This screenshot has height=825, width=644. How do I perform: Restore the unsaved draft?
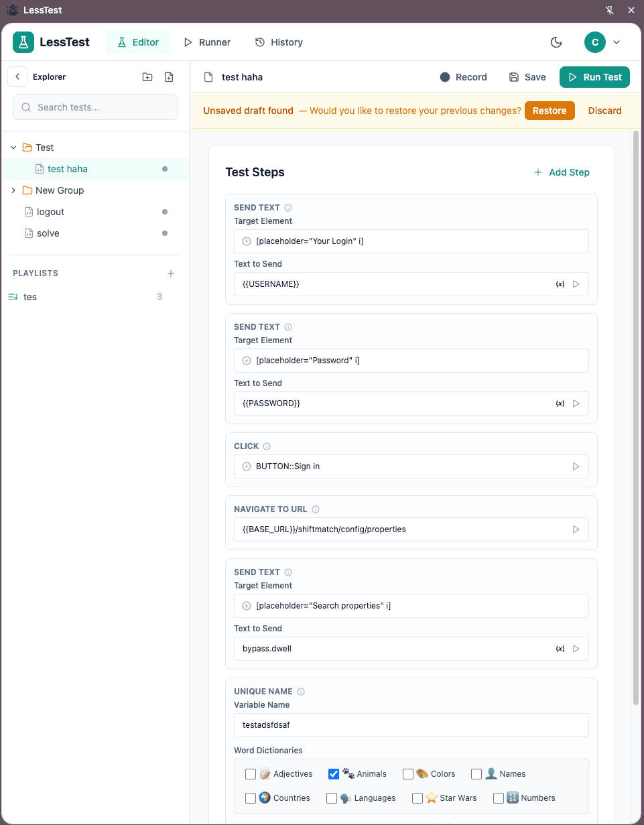pyautogui.click(x=550, y=110)
